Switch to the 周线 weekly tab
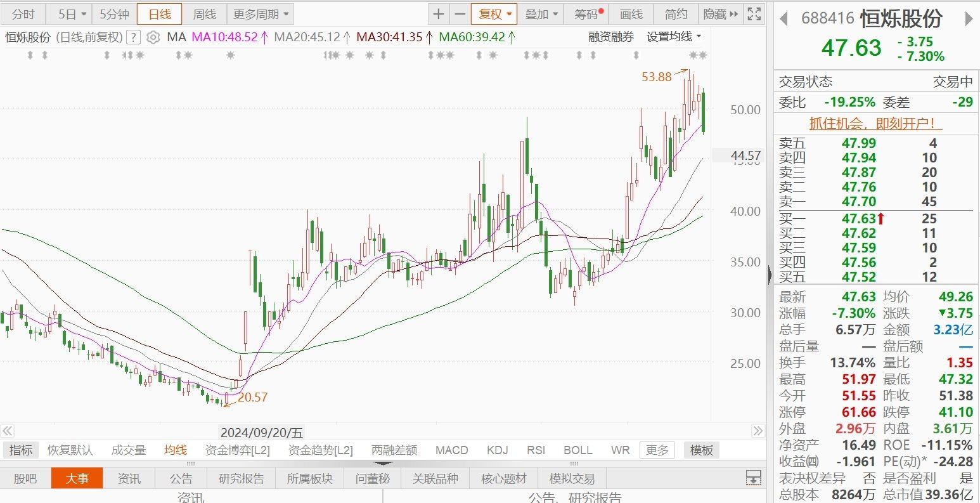Screen dimensions: 980x503 point(204,14)
